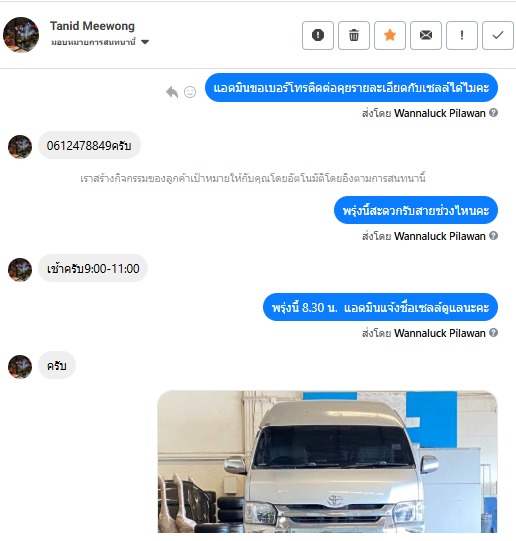This screenshot has width=516, height=541.
Task: Open emoji reaction smiley icon
Action: pyautogui.click(x=190, y=92)
